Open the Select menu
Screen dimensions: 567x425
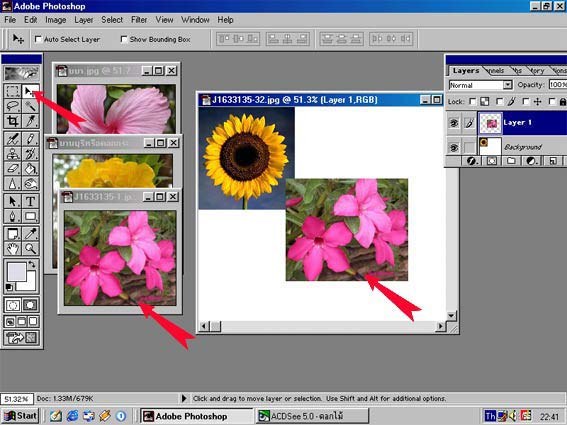point(112,20)
